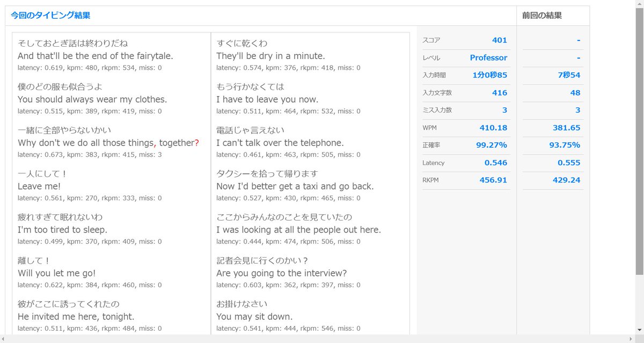Click 'I have to leave you now.'
This screenshot has height=343, width=644.
[267, 99]
